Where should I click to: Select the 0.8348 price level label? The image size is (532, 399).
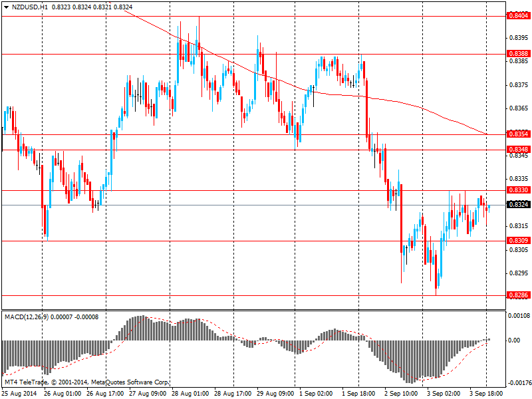[x=519, y=150]
